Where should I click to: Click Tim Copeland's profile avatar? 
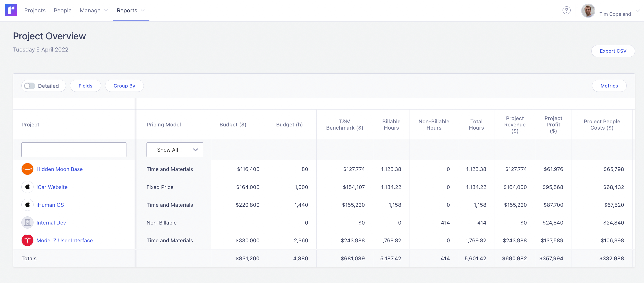(x=588, y=11)
